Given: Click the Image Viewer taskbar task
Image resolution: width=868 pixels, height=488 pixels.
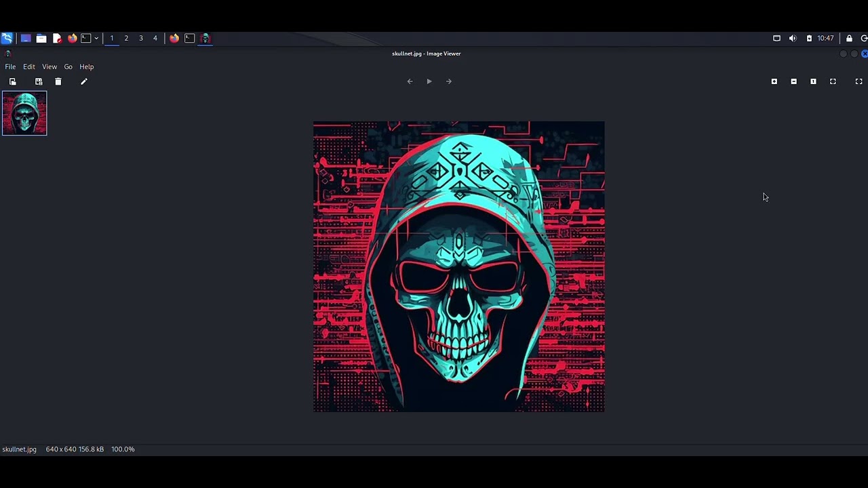Looking at the screenshot, I should [205, 38].
